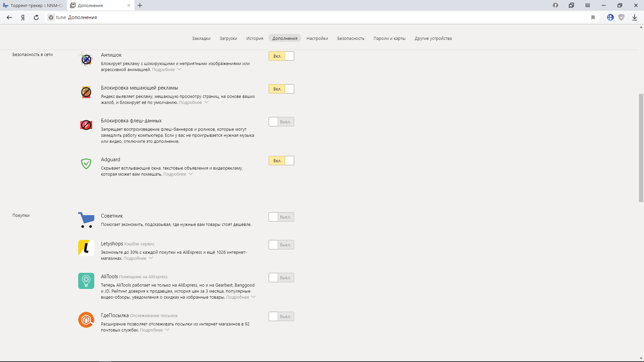Enable Блокировка флеш-данных switch

pos(281,122)
